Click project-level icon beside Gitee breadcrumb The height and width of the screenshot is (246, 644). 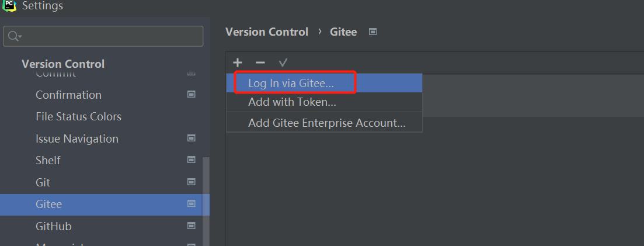[373, 32]
